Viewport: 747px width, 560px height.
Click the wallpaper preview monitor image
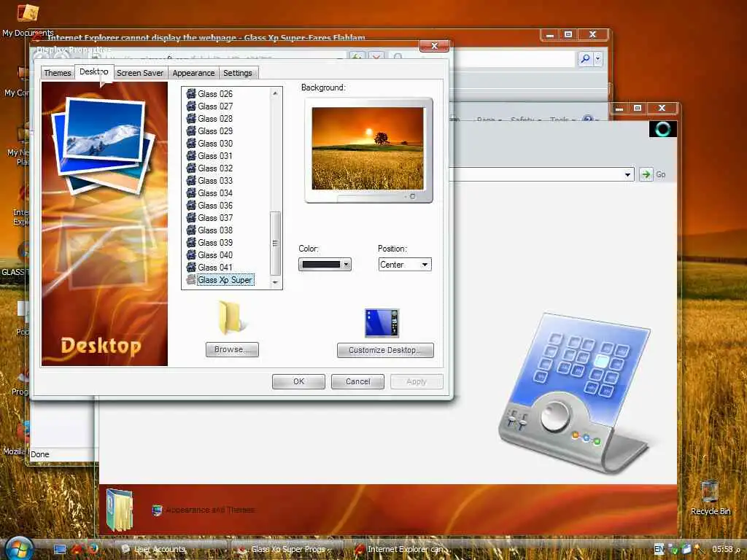368,148
